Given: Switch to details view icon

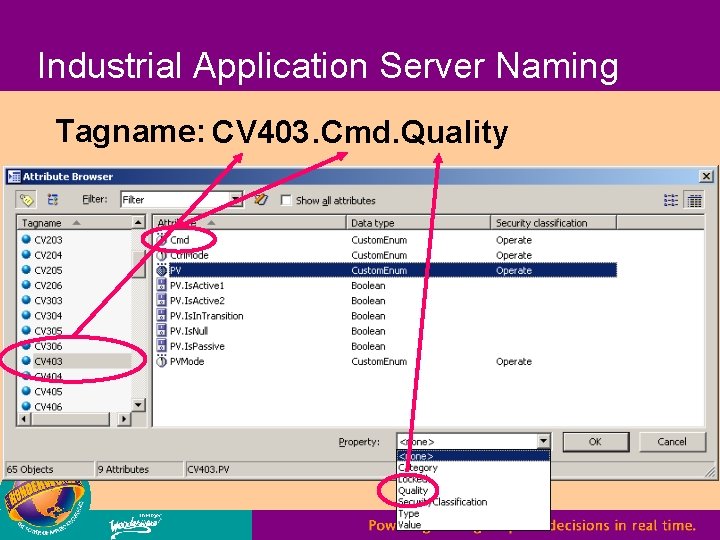Looking at the screenshot, I should coord(694,200).
